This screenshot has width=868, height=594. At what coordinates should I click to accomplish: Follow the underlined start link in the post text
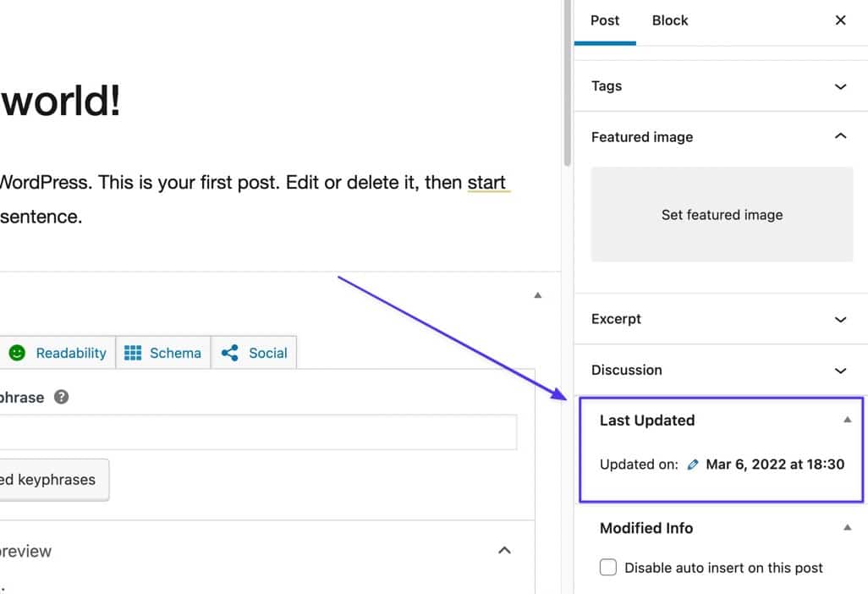point(488,182)
